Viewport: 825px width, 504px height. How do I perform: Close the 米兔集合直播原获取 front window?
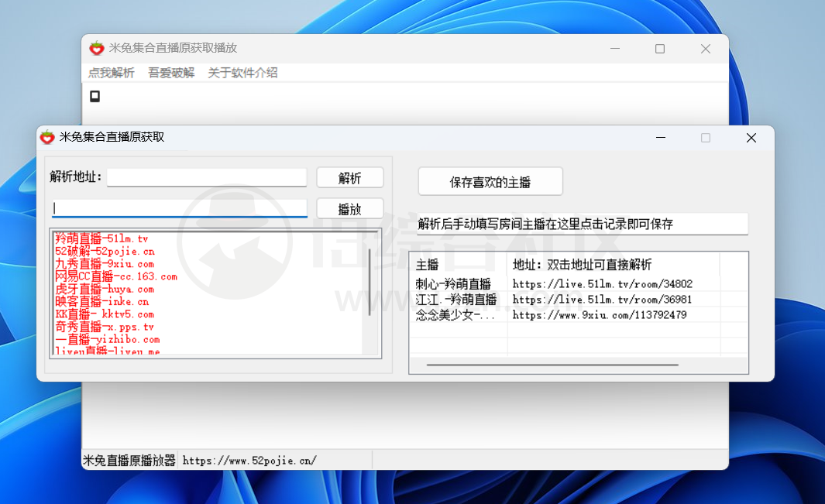coord(751,137)
